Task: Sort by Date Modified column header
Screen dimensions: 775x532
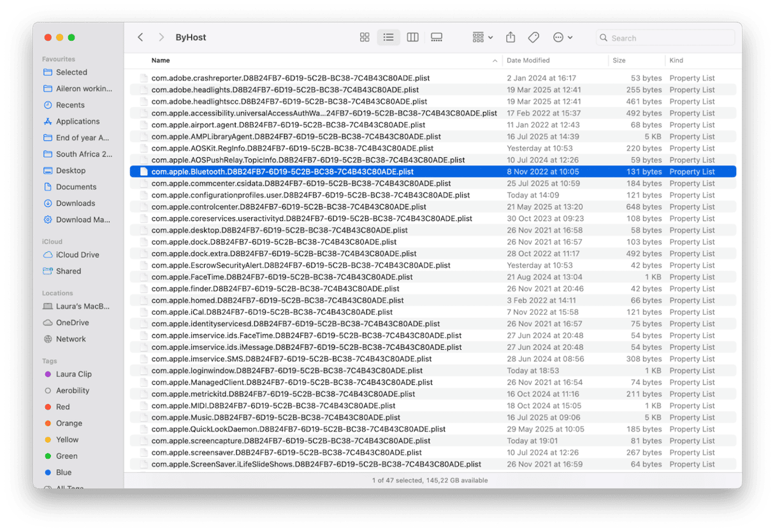Action: pyautogui.click(x=528, y=61)
